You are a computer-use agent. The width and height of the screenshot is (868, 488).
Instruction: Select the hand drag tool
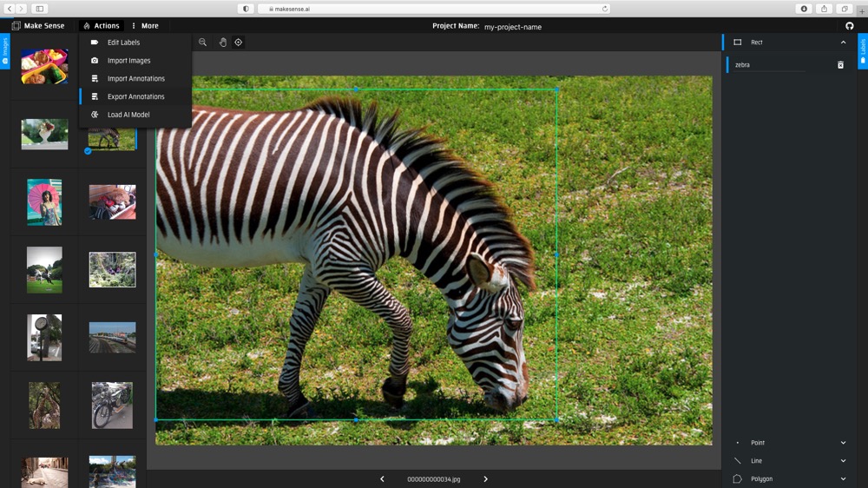222,43
